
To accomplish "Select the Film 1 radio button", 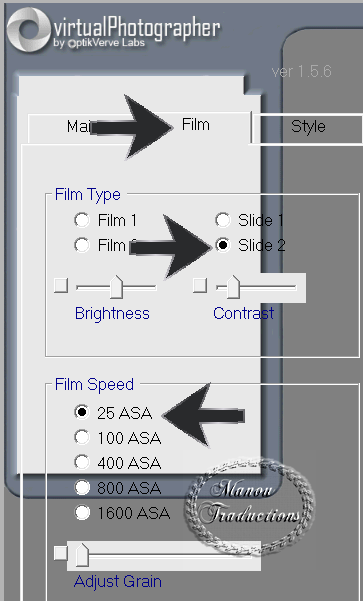I will [x=82, y=220].
